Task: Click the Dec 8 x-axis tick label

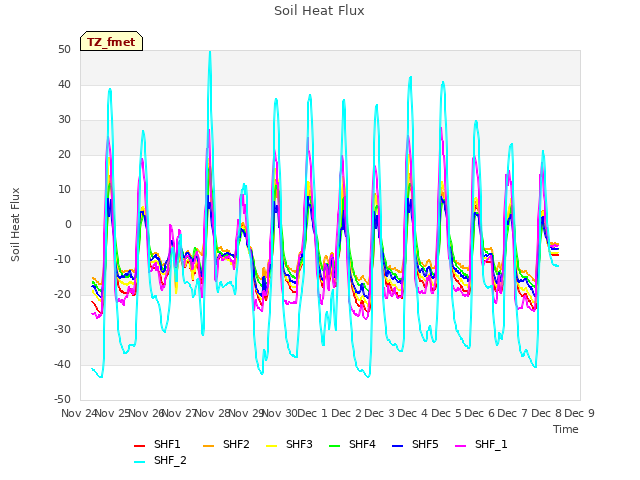Action: (x=546, y=414)
